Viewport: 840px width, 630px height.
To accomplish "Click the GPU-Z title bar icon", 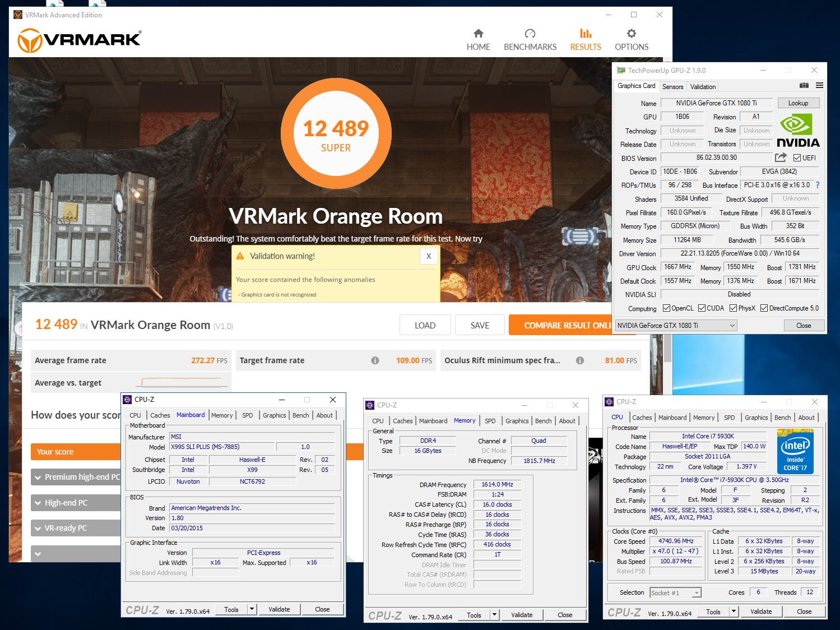I will click(621, 71).
